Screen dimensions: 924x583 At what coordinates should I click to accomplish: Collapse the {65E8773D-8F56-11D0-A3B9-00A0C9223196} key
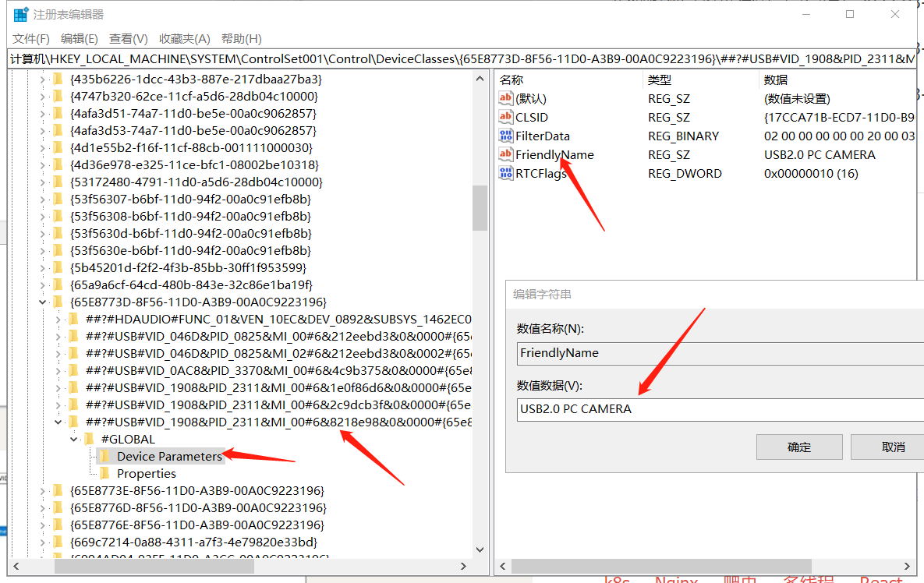click(42, 302)
